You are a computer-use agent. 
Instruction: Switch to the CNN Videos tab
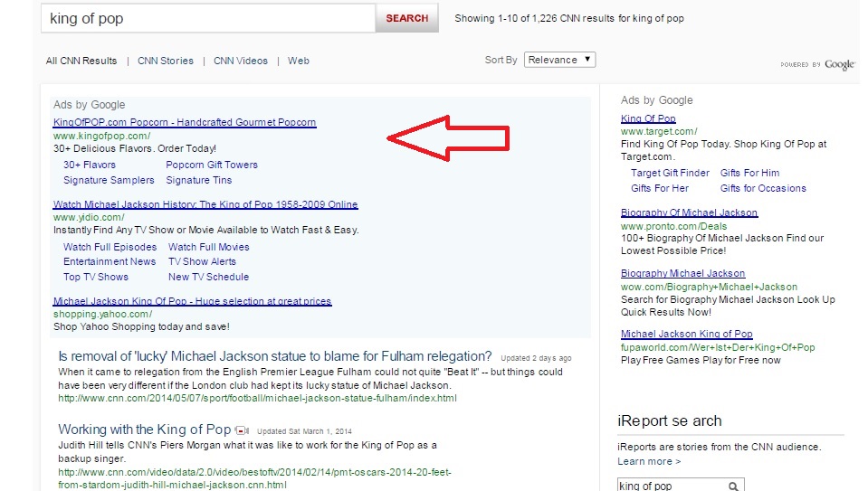[x=241, y=61]
